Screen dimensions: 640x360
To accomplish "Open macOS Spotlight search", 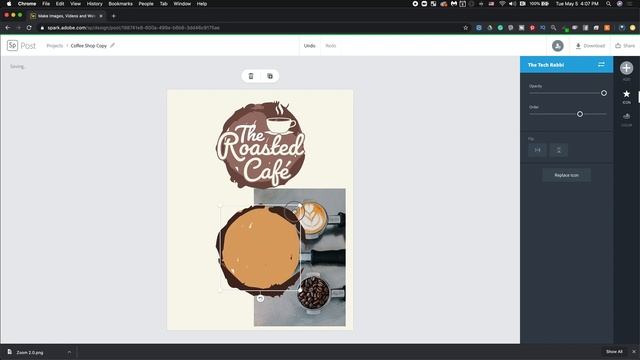I will click(609, 4).
